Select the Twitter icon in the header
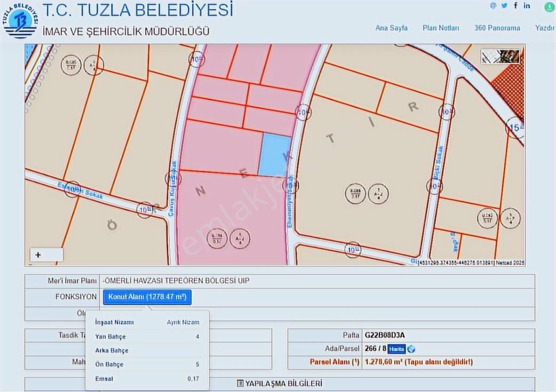This screenshot has width=556, height=392. [504, 5]
